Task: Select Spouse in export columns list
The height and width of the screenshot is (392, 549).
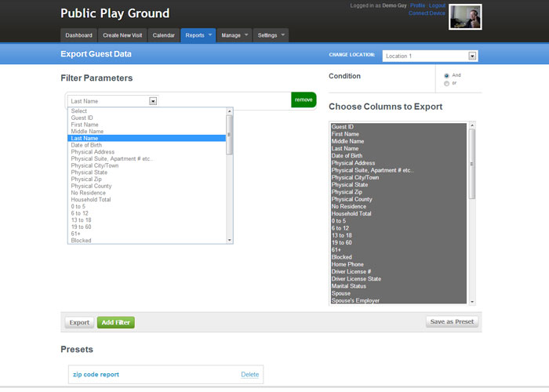Action: (x=398, y=293)
